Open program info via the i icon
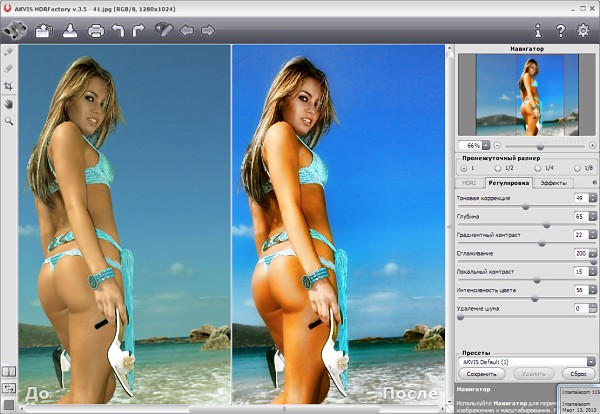 (537, 30)
